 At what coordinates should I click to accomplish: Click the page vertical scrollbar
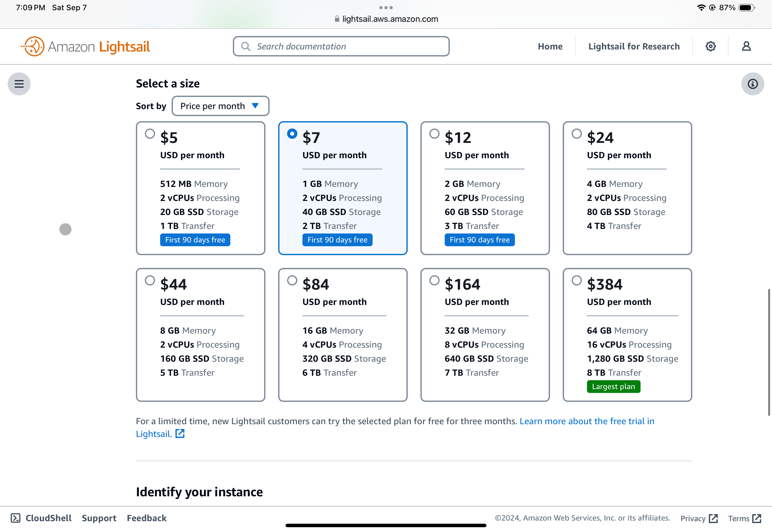(x=769, y=352)
